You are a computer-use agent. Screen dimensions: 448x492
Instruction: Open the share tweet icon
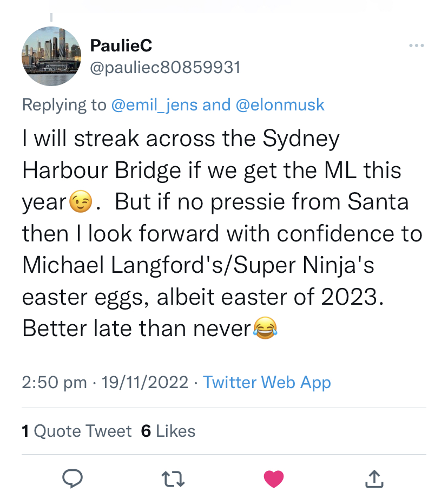tap(374, 477)
